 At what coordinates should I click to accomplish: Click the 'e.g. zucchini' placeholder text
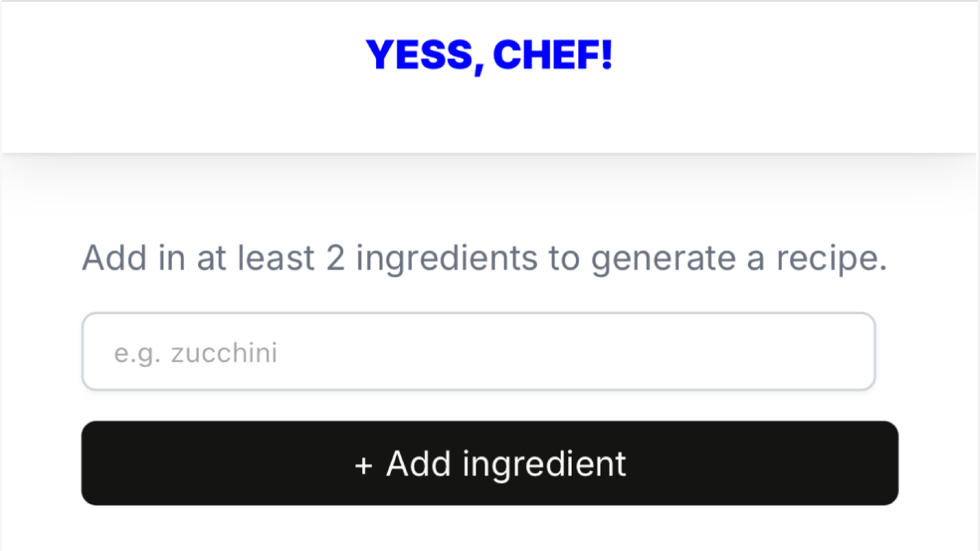pos(196,353)
